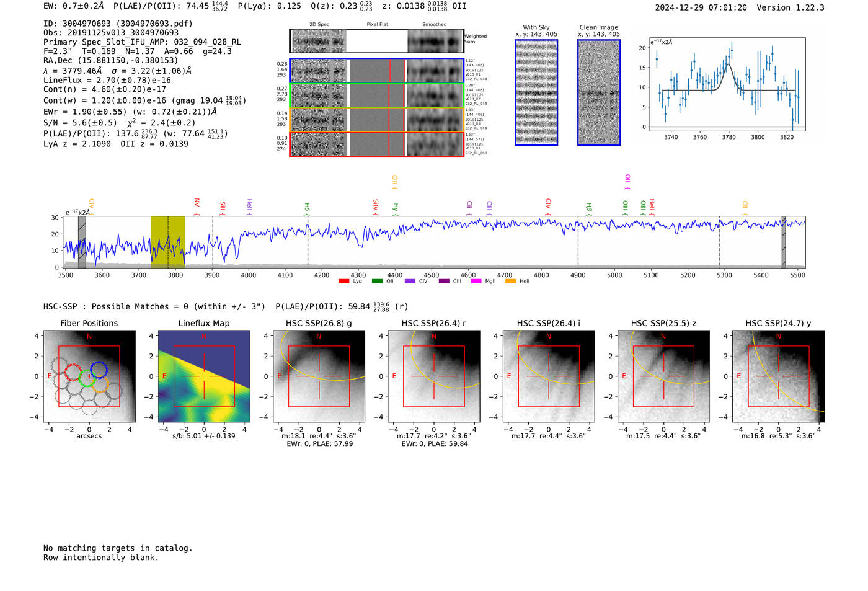
Task: Select the Clean Image cutout
Action: pyautogui.click(x=599, y=92)
